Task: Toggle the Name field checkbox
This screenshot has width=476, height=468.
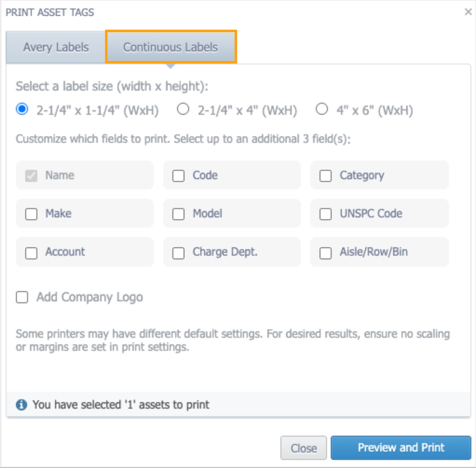Action: coord(31,175)
